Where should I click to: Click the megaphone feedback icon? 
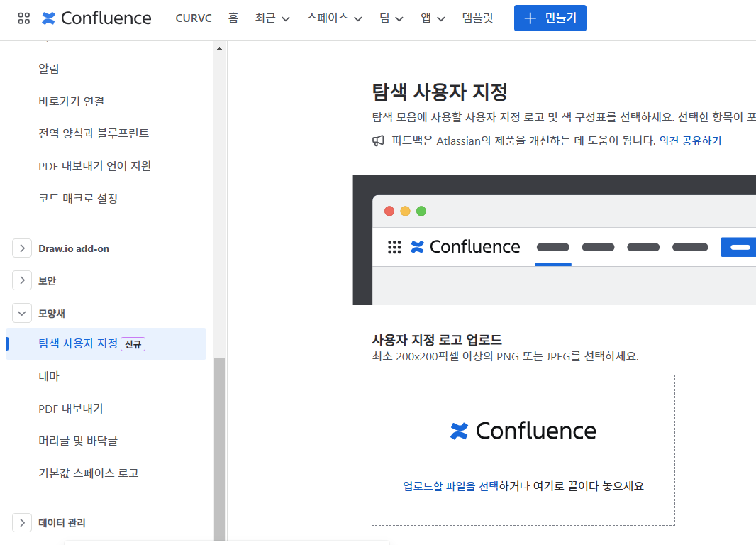pyautogui.click(x=378, y=141)
